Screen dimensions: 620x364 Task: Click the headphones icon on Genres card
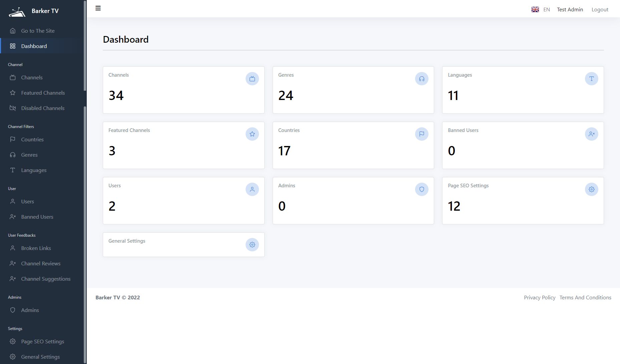pyautogui.click(x=422, y=79)
